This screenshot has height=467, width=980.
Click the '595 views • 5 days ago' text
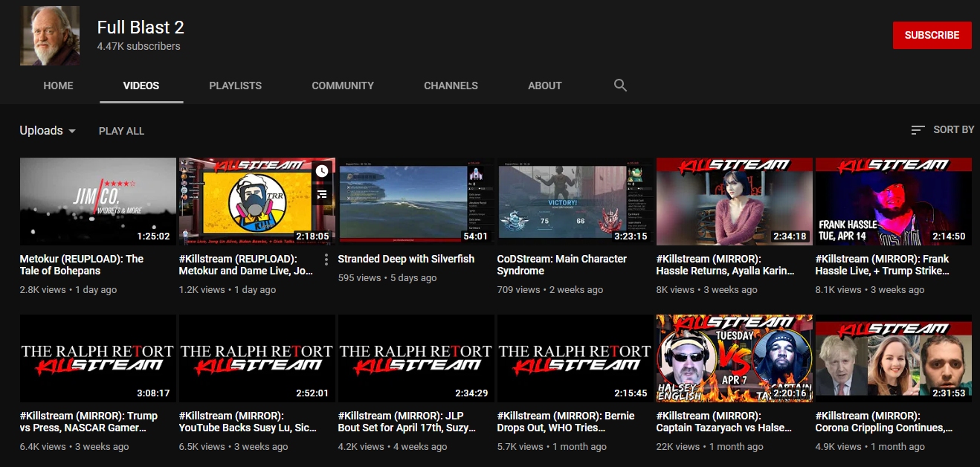pos(387,278)
